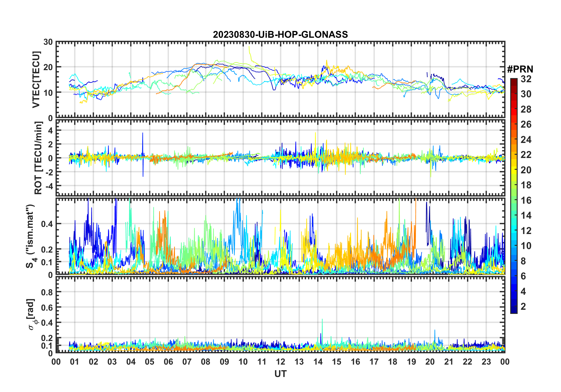Select the #PRN colorbar title
This screenshot has height=392, width=561.
click(520, 69)
